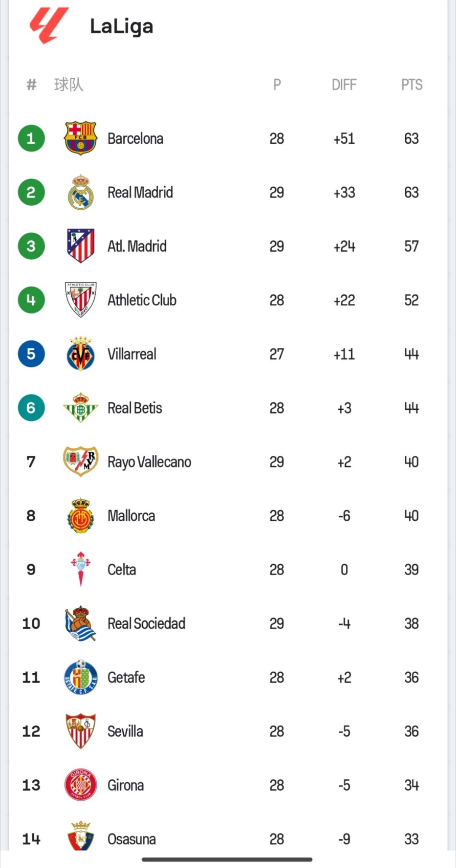Tap the Villarreal yellow badge

click(80, 354)
